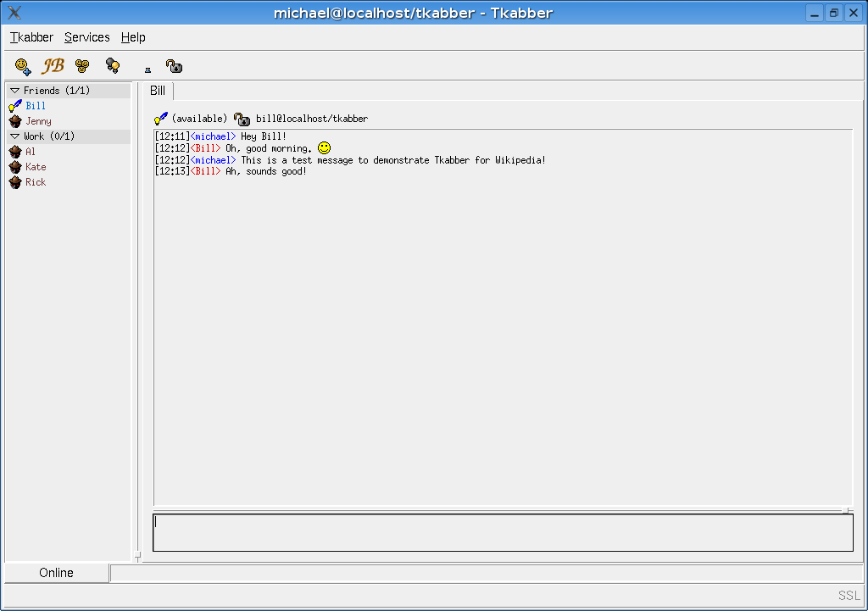Viewport: 868px width, 611px height.
Task: Click the chat pane sash handle above input
Action: 845,510
